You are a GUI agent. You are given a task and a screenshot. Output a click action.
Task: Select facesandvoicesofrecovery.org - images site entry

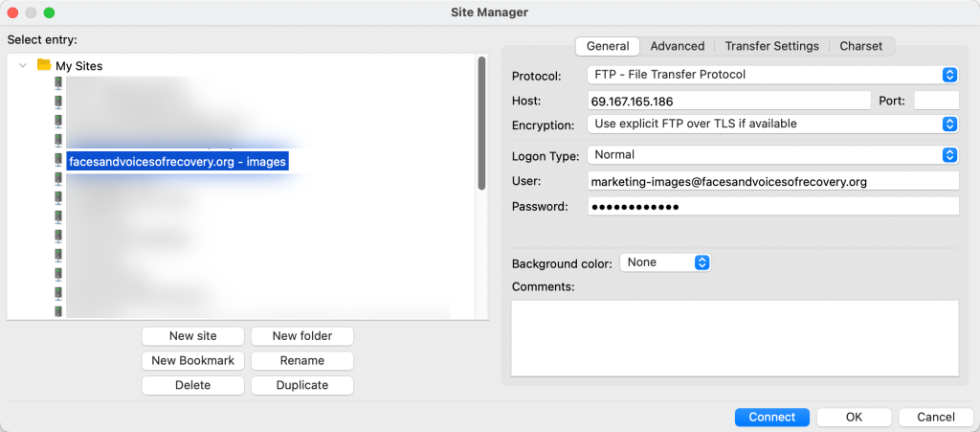177,162
